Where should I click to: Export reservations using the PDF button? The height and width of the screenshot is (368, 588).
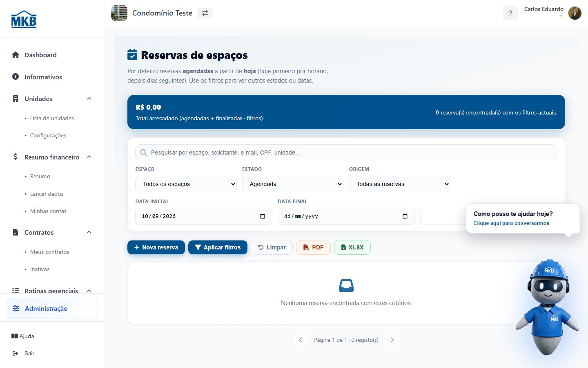coord(313,247)
